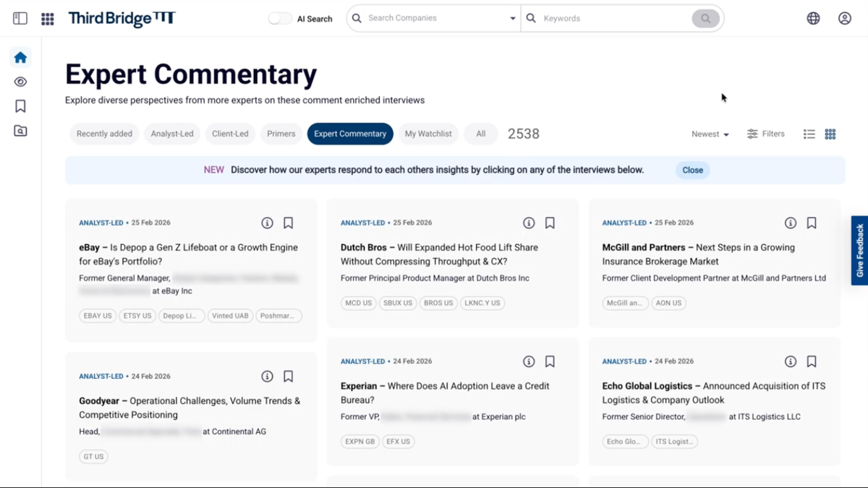Collapse the panel using the sidebar icon
The image size is (868, 488).
pyautogui.click(x=20, y=17)
